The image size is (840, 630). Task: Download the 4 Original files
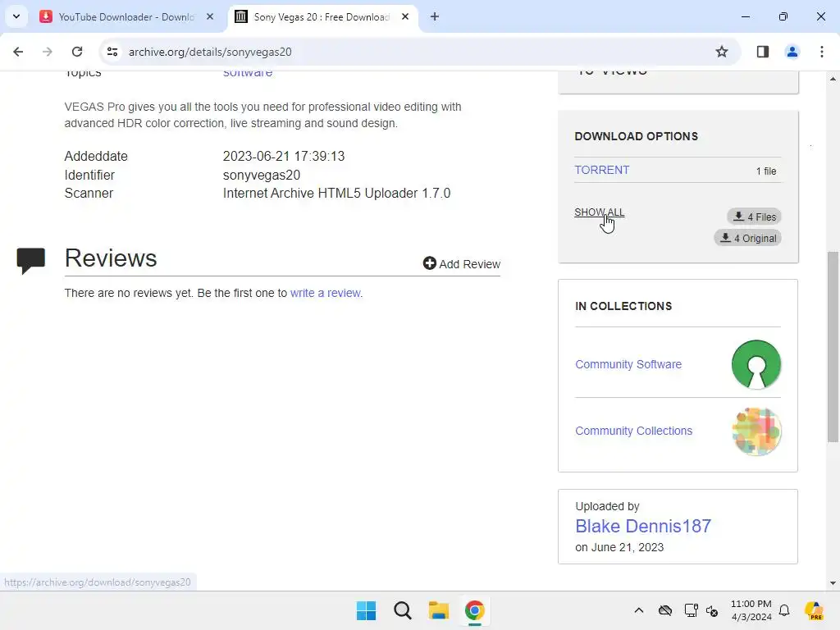747,238
